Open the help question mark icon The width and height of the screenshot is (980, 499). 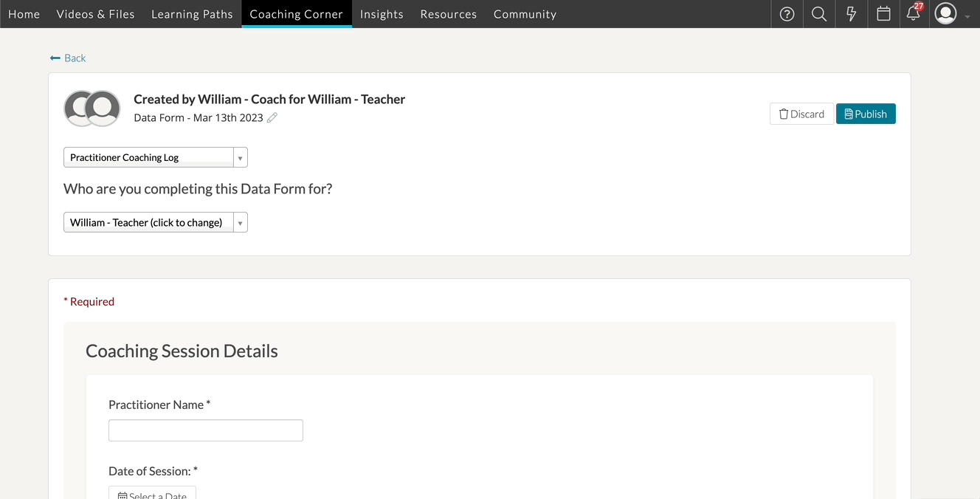(787, 14)
